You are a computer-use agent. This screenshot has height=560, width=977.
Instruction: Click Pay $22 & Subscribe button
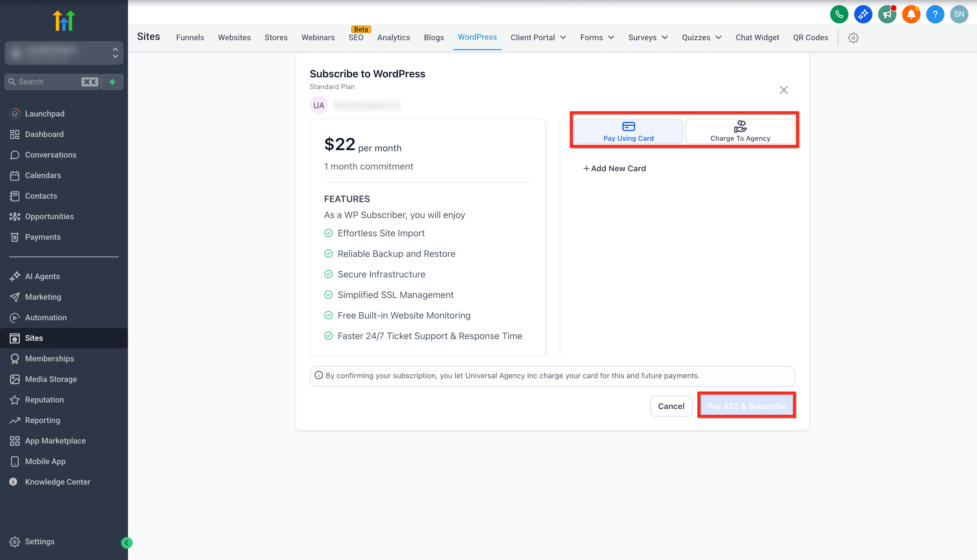(747, 406)
